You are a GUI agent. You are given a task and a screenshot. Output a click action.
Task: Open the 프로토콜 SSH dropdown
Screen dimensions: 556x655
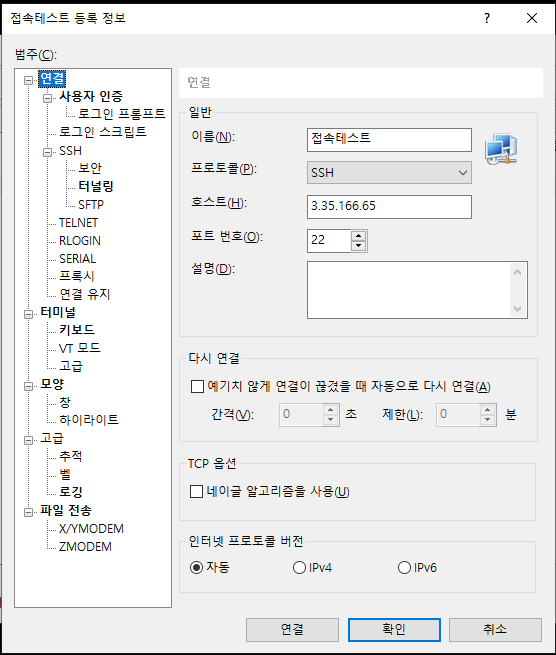389,173
